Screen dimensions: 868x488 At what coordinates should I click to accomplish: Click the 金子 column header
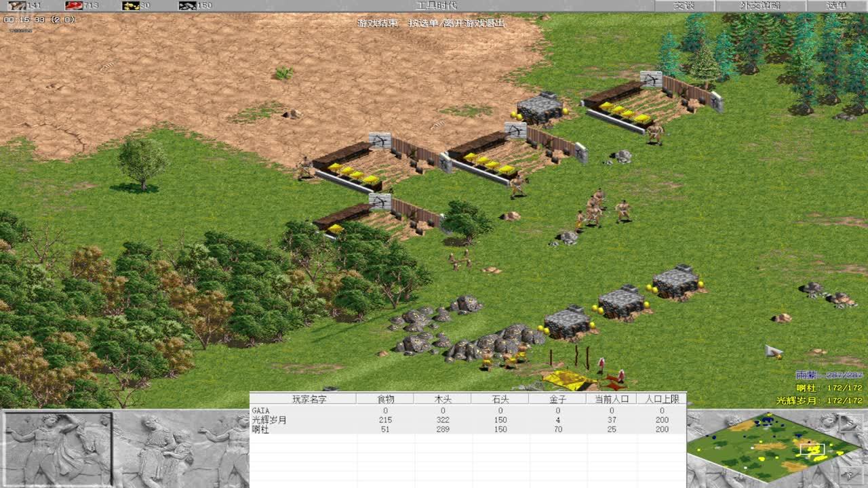pos(557,399)
